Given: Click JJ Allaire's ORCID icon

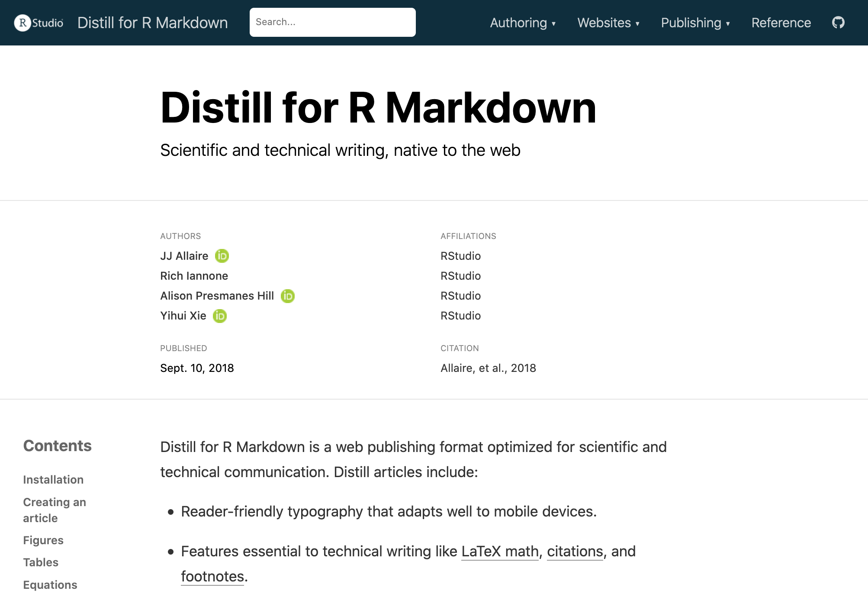Looking at the screenshot, I should click(x=221, y=256).
